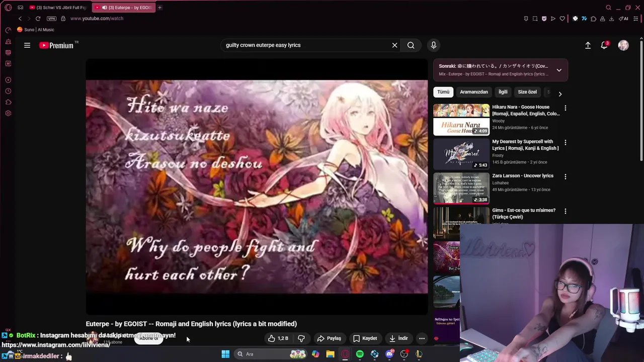The width and height of the screenshot is (644, 362).
Task: Mute the Euterpe tab audio icon
Action: point(104,8)
